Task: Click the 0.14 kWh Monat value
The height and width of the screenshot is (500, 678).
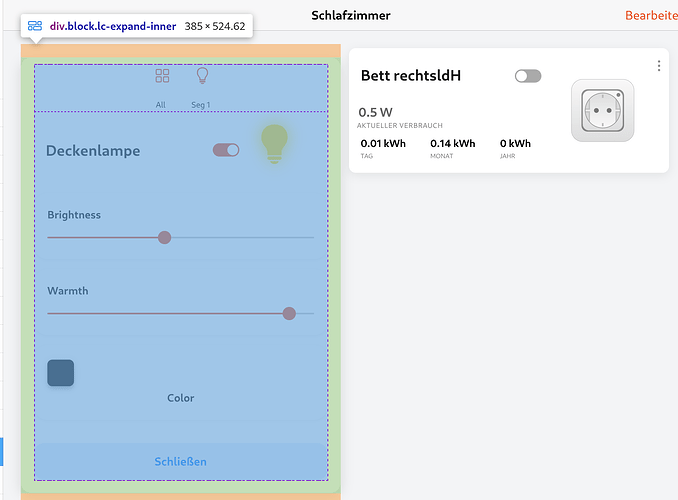Action: point(453,144)
